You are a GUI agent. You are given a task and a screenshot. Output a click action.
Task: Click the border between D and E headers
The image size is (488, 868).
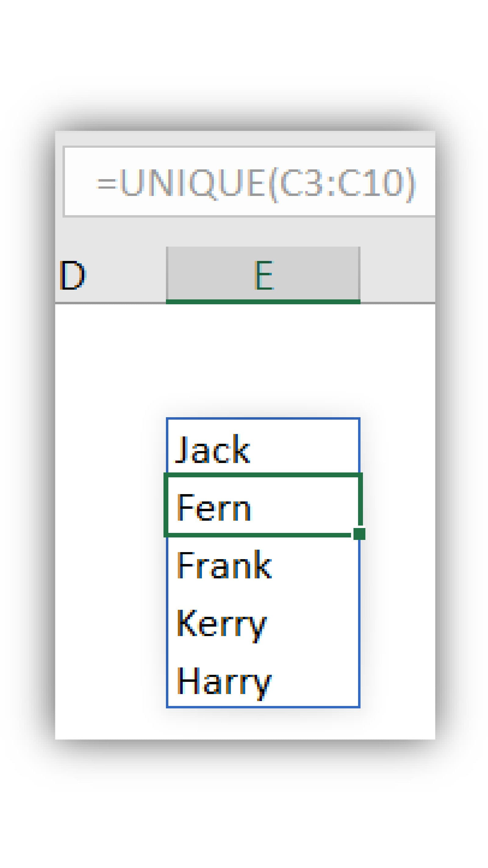point(166,275)
